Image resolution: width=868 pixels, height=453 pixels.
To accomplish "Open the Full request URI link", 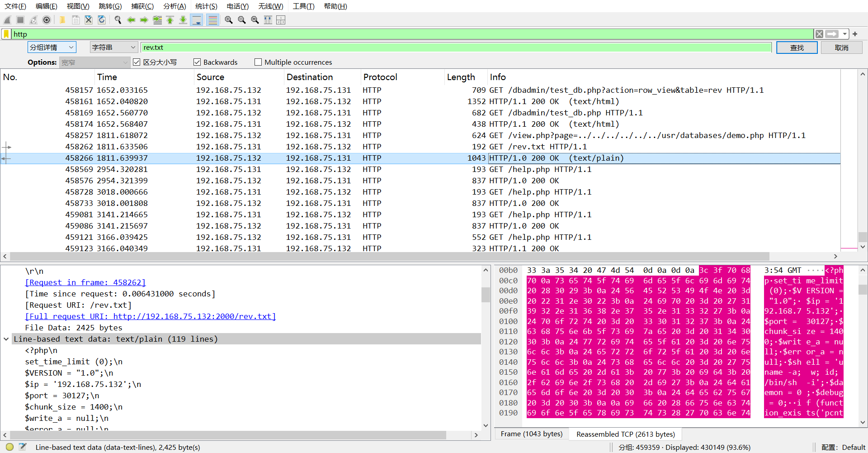I will click(x=151, y=316).
